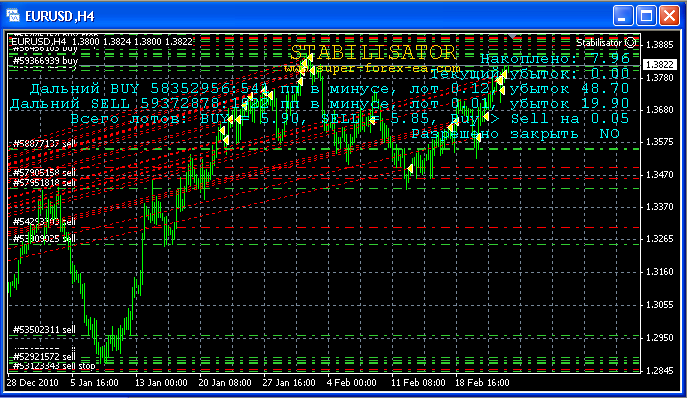This screenshot has width=687, height=398.
Task: Select the #53502311 sell order label
Action: coord(44,330)
